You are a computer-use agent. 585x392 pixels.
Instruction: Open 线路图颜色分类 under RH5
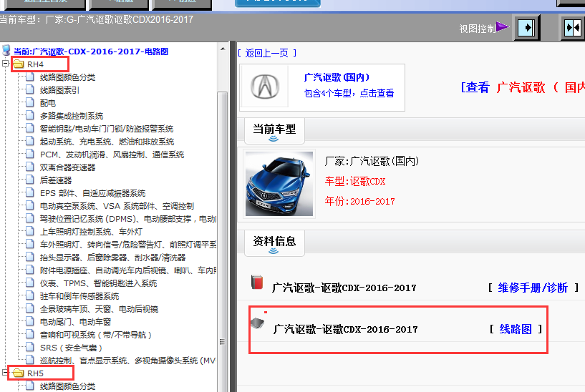(67, 386)
